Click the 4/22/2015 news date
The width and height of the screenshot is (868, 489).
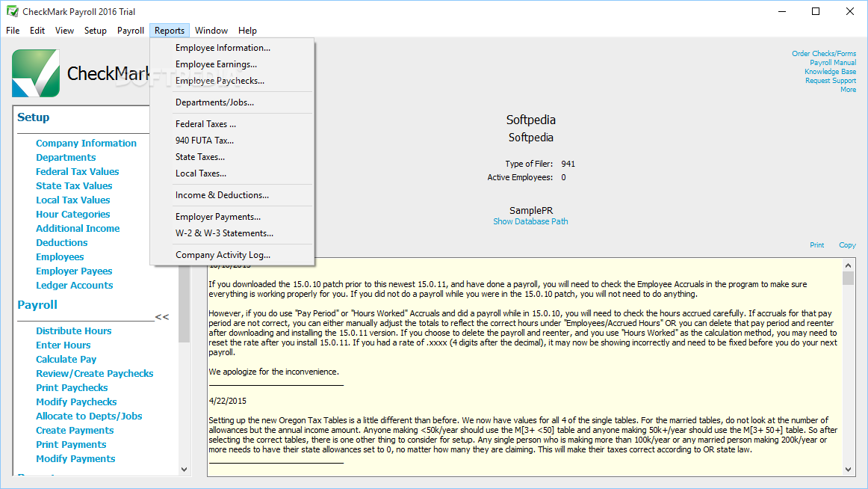pos(228,401)
